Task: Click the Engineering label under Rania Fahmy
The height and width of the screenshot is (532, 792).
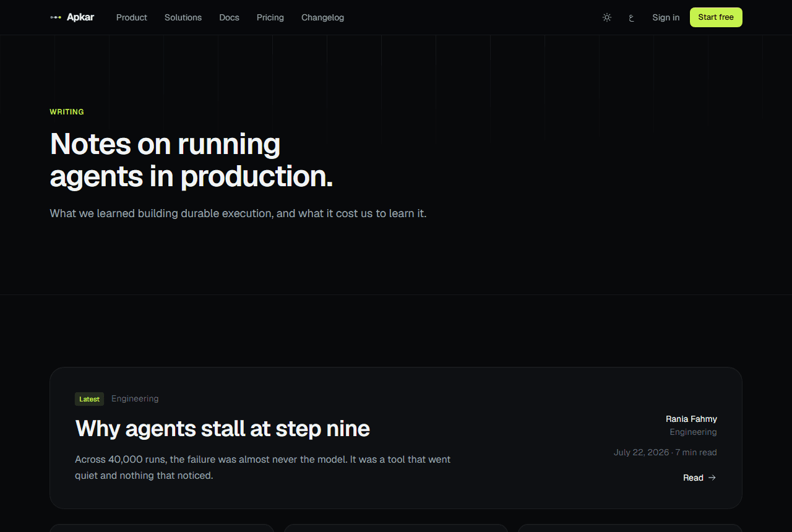Action: point(693,432)
